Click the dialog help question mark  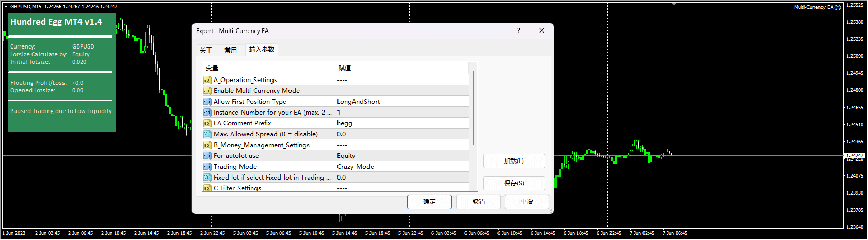(519, 31)
